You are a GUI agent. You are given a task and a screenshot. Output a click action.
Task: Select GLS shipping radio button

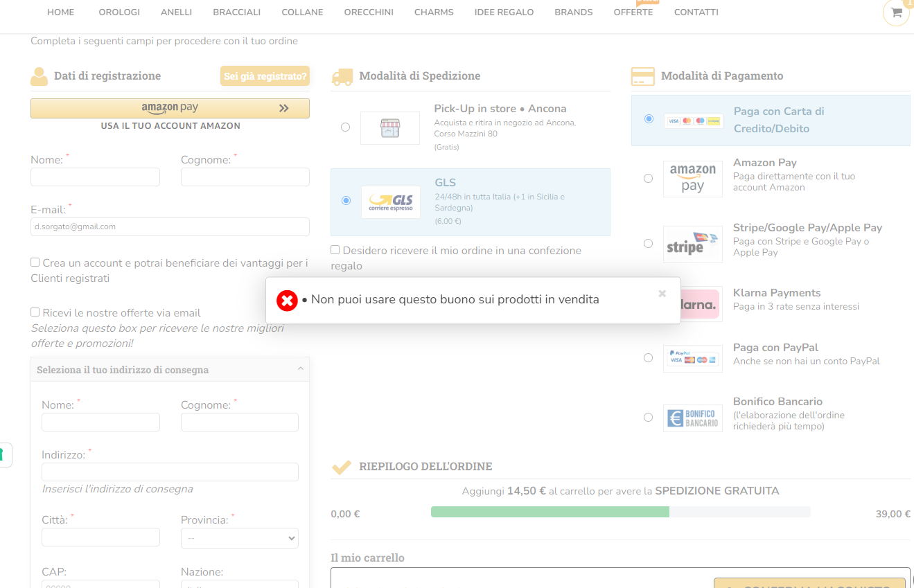[x=346, y=200]
